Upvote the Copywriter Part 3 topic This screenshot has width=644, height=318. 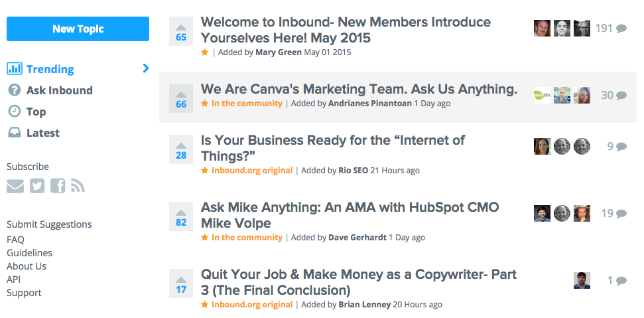click(181, 283)
